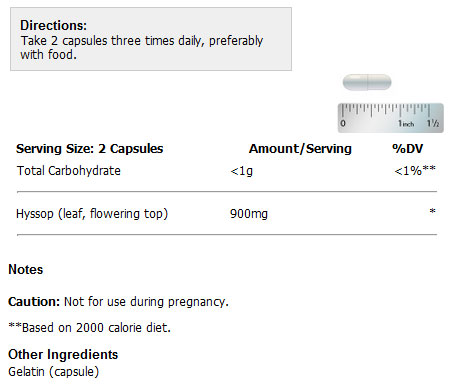Image resolution: width=456 pixels, height=384 pixels.
Task: Click the %DV column header
Action: point(408,149)
